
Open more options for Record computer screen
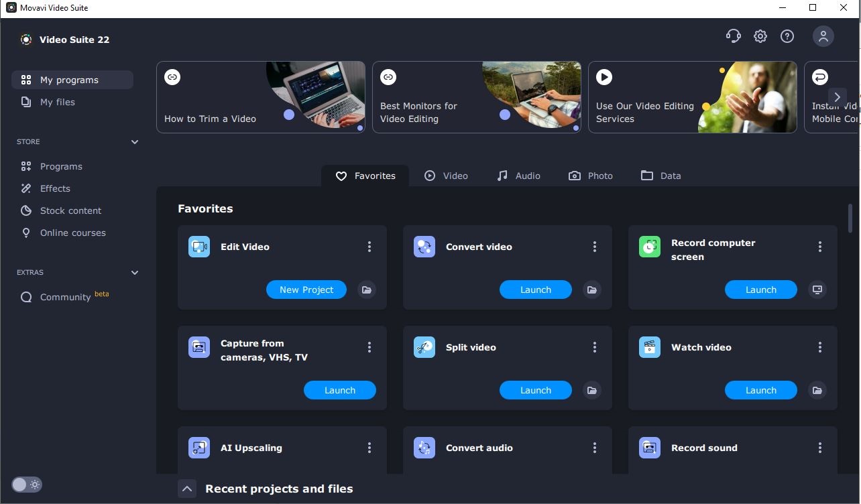[x=820, y=247]
